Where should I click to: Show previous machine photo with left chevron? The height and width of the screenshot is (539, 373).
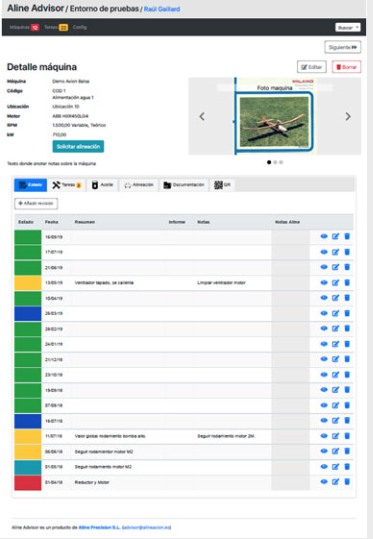point(202,117)
